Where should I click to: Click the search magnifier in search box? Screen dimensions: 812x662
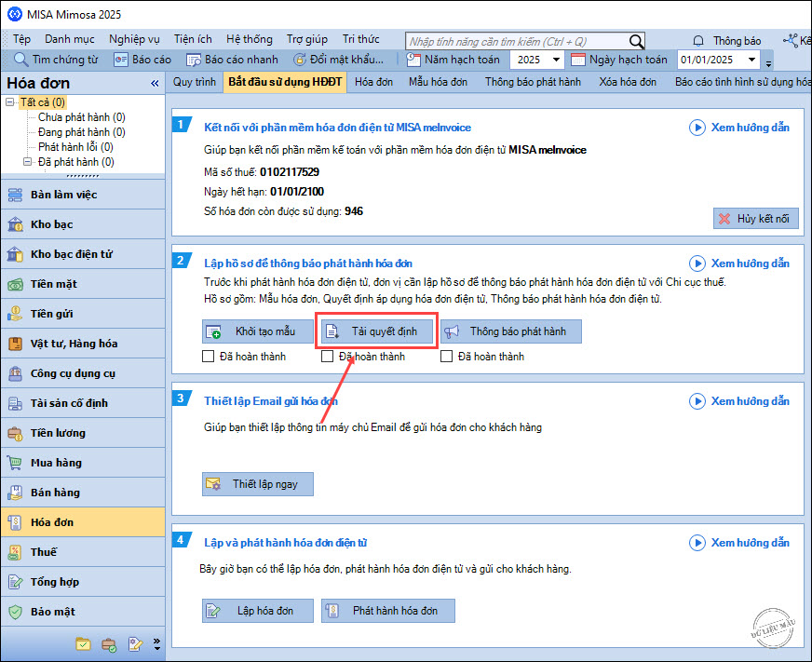[x=636, y=42]
